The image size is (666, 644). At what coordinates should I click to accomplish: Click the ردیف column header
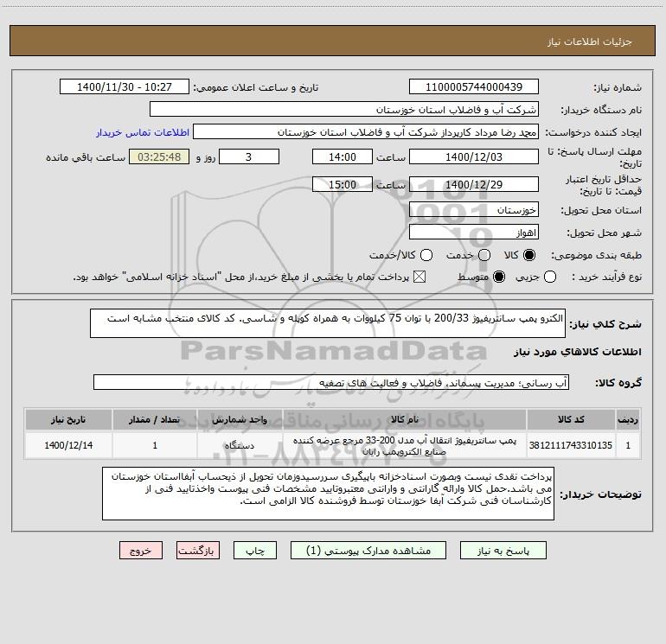pos(628,419)
